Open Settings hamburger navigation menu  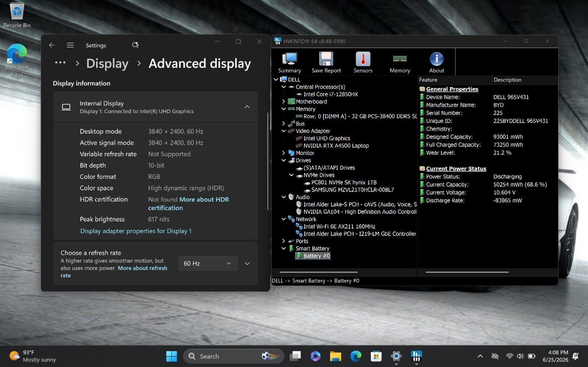(70, 45)
